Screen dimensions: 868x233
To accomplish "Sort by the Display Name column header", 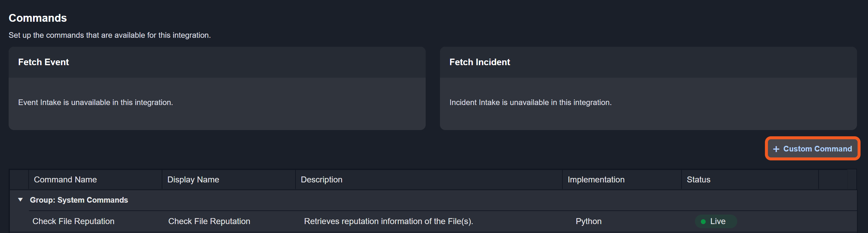I will [x=193, y=179].
